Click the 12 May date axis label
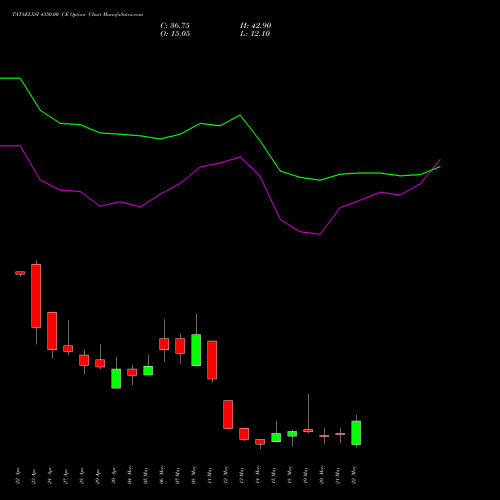 click(226, 475)
